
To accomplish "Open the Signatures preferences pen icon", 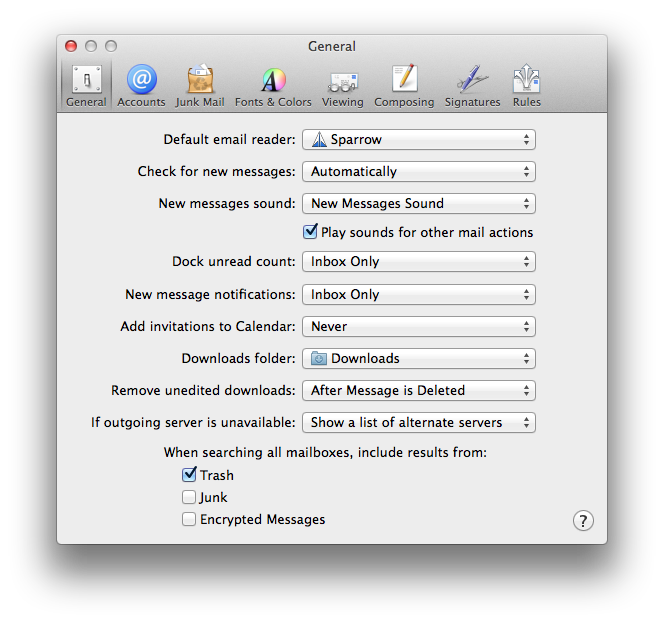I will (x=472, y=79).
